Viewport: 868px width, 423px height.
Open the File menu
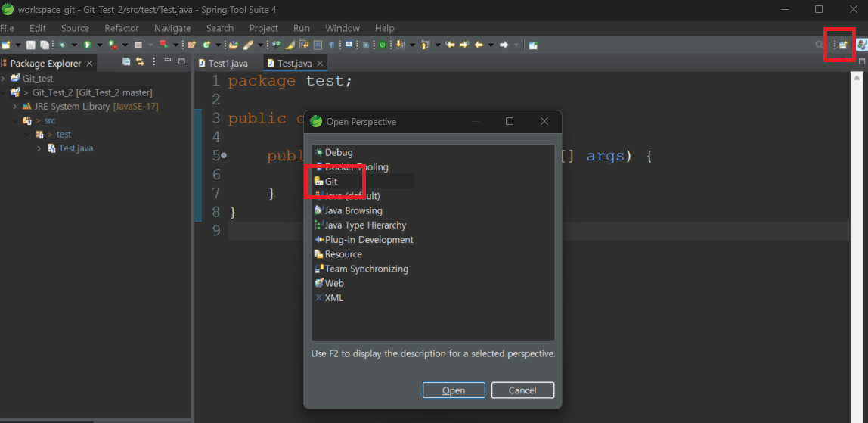click(8, 28)
